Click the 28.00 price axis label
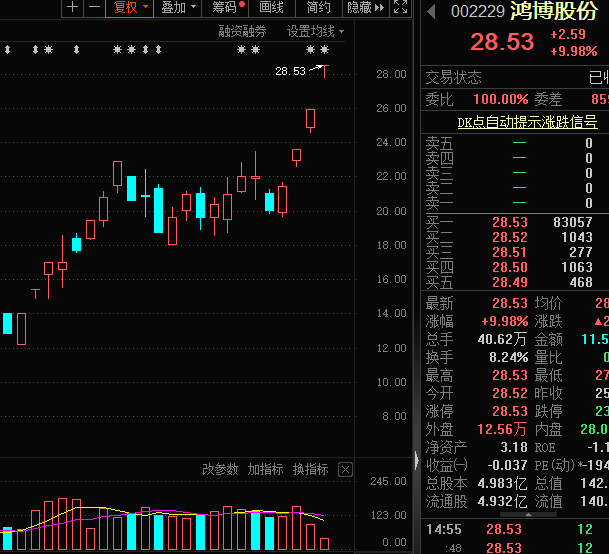The width and height of the screenshot is (609, 554). coord(391,74)
